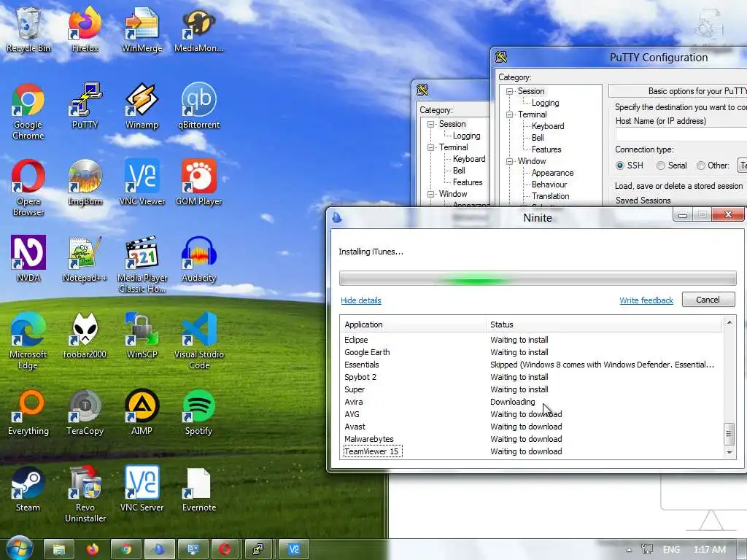The width and height of the screenshot is (747, 560).
Task: Open the Microsoft Edge desktop shortcut
Action: 28,341
